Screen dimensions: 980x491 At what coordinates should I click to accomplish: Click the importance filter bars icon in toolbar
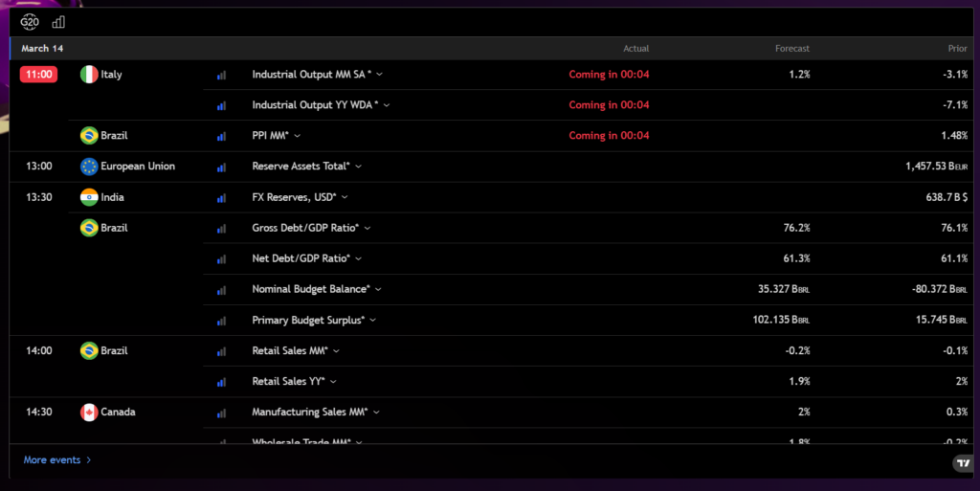tap(58, 21)
